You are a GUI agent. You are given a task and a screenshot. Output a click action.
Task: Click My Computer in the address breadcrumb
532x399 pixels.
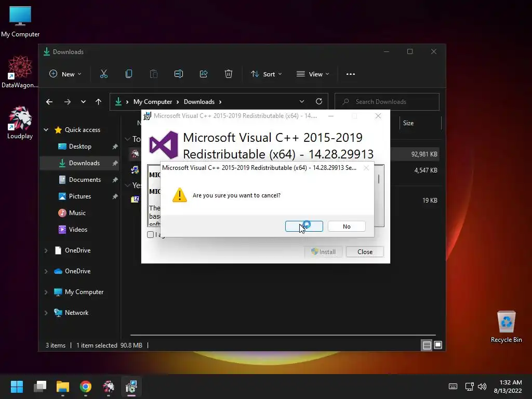click(153, 102)
